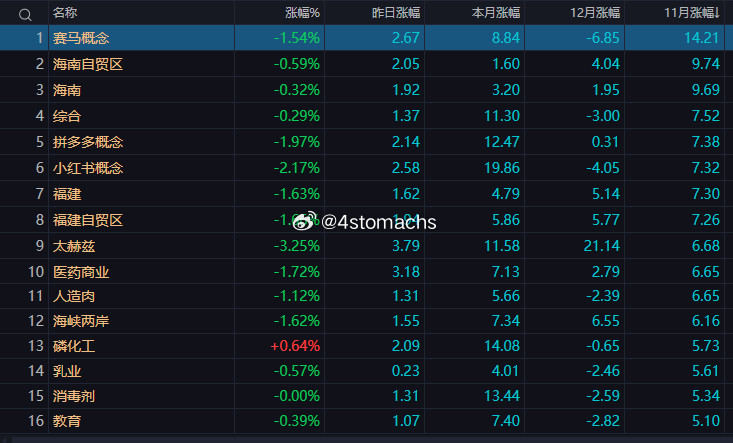This screenshot has width=733, height=443.
Task: Sort by 涨幅% column header
Action: pyautogui.click(x=302, y=13)
